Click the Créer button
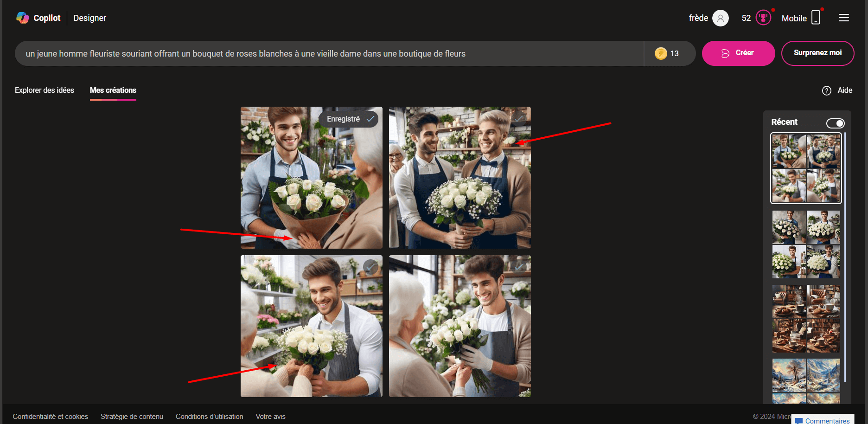Viewport: 868px width, 424px height. tap(738, 53)
